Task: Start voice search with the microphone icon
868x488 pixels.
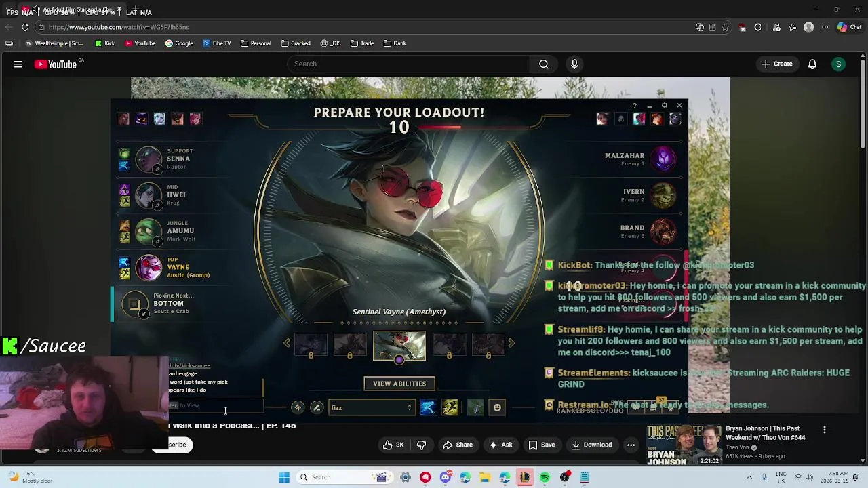Action: tap(574, 64)
